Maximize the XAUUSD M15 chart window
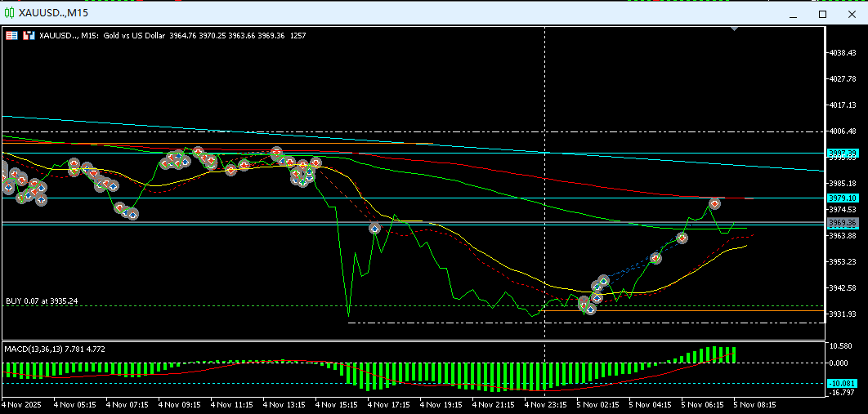Image resolution: width=868 pixels, height=414 pixels. [822, 14]
